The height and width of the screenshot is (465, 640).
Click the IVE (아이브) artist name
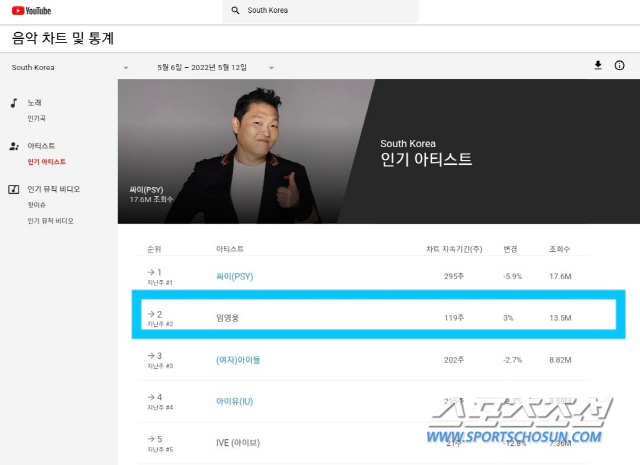238,443
